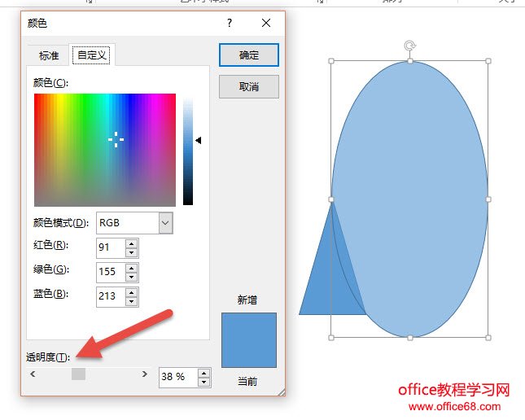This screenshot has width=525, height=420.
Task: Click transparency scrollbar right arrow
Action: coord(145,374)
